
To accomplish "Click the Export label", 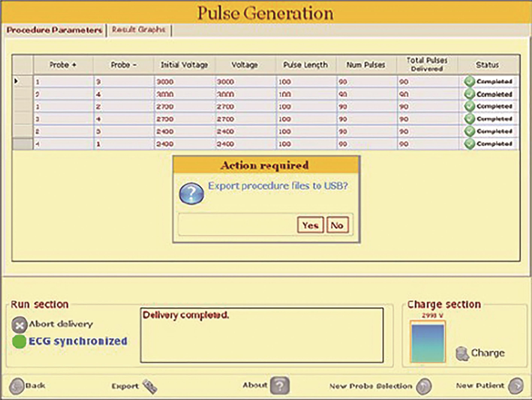I will 125,386.
